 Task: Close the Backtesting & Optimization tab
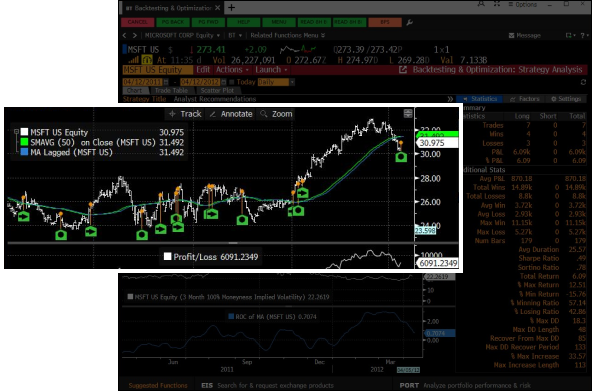[217, 8]
